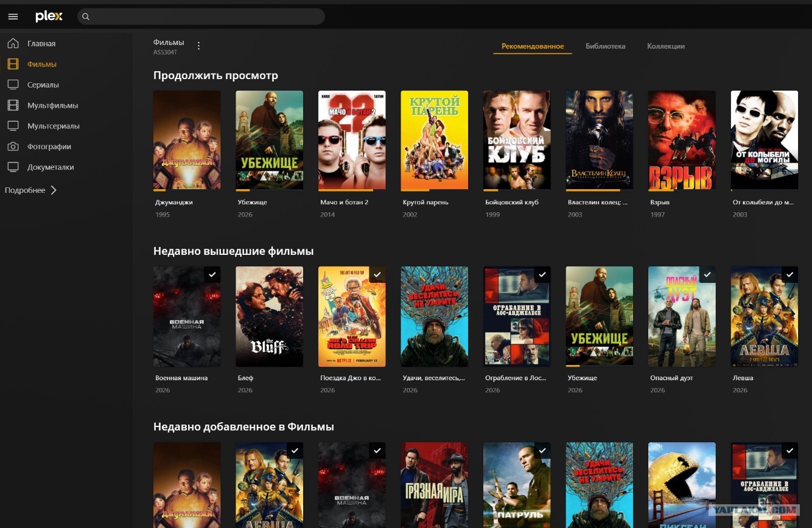The width and height of the screenshot is (812, 528).
Task: Open the Блеф (The Bluff) poster
Action: coord(270,316)
